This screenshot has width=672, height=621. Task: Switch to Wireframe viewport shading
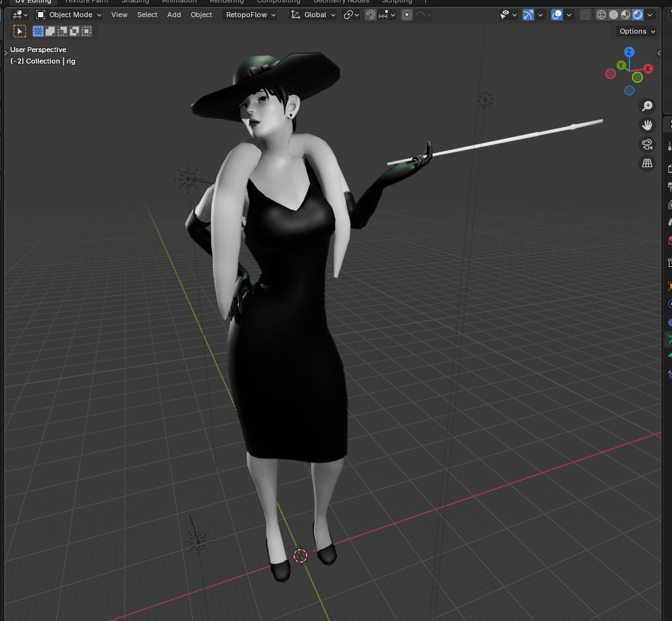click(601, 15)
